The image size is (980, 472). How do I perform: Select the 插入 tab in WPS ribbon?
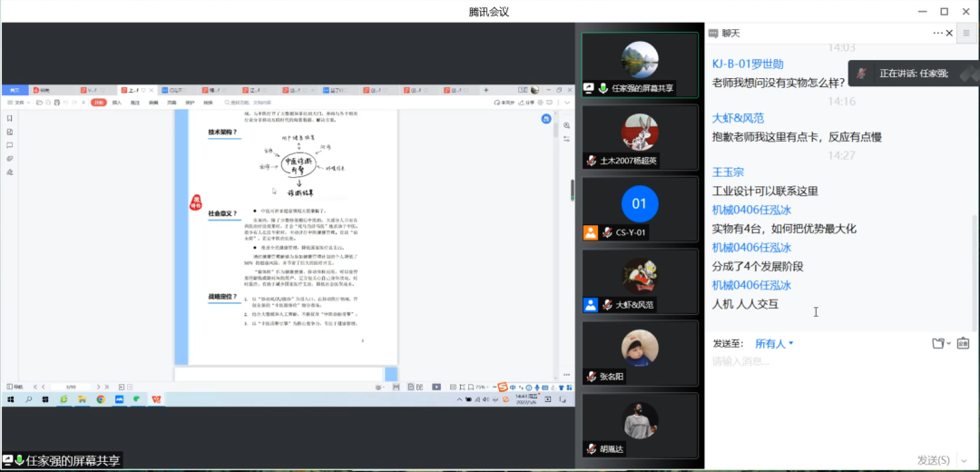tap(117, 103)
